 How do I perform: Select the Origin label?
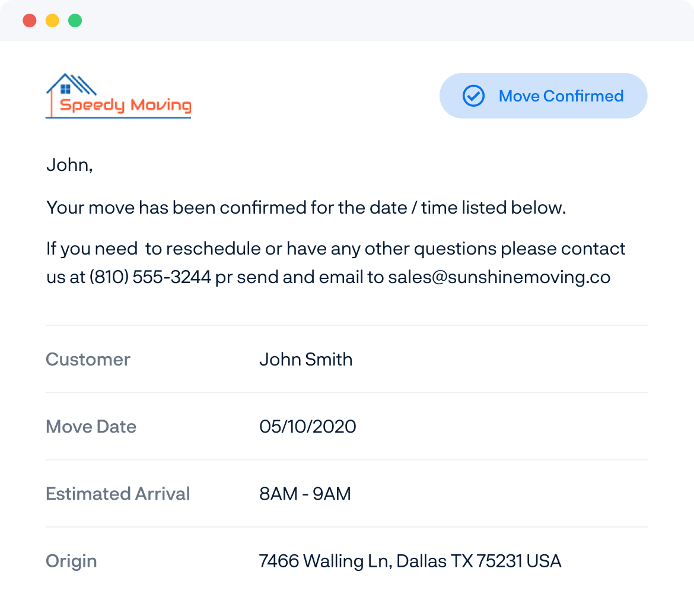(x=71, y=561)
